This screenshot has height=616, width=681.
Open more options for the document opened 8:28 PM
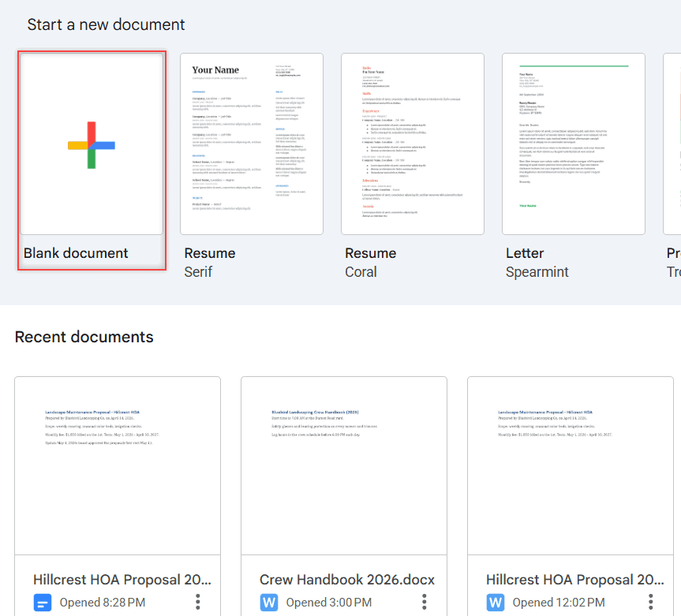[197, 602]
